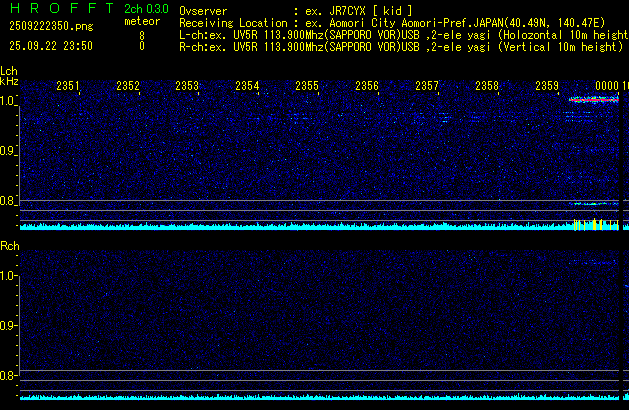The image size is (629, 410).
Task: Click the 0.8 frequency label in Rch
Action: (8, 375)
